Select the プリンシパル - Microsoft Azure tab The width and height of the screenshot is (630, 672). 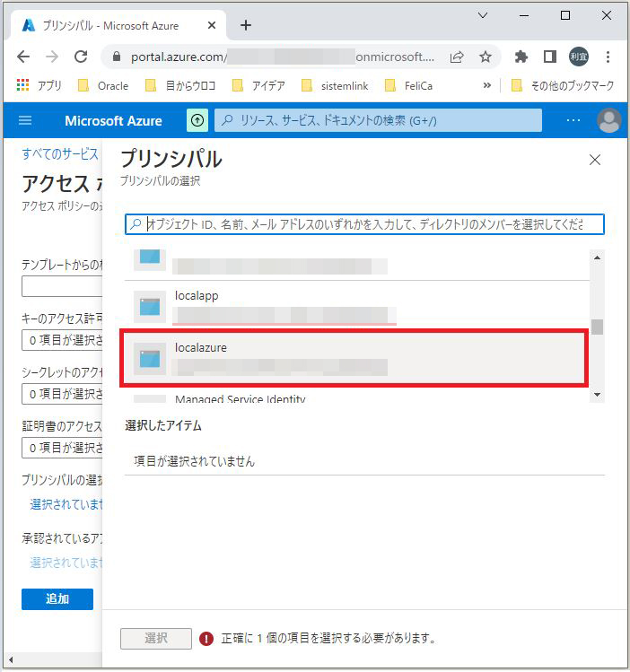(118, 25)
